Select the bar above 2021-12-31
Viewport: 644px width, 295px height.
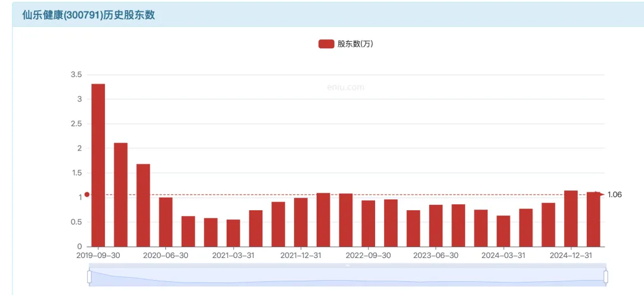[x=301, y=223]
